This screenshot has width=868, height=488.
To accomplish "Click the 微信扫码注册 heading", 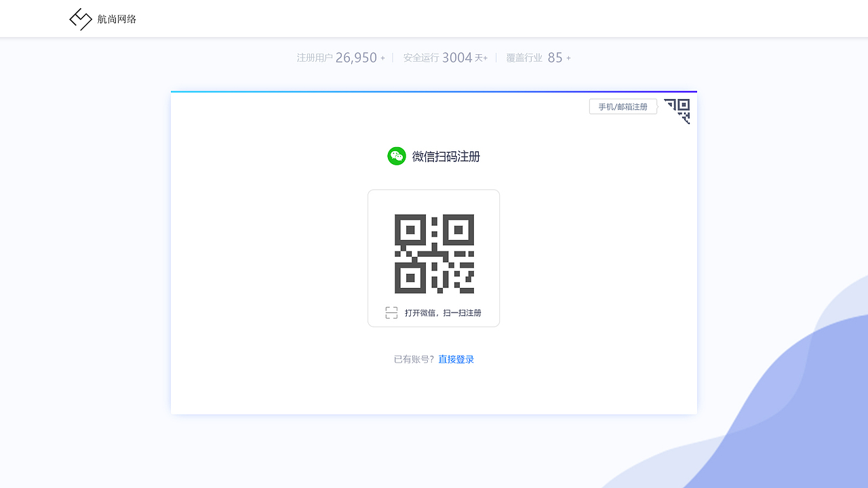I will coord(446,157).
